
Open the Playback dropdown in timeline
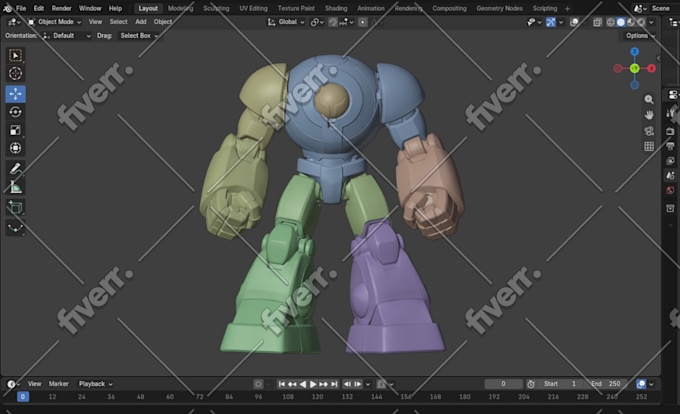coord(95,384)
